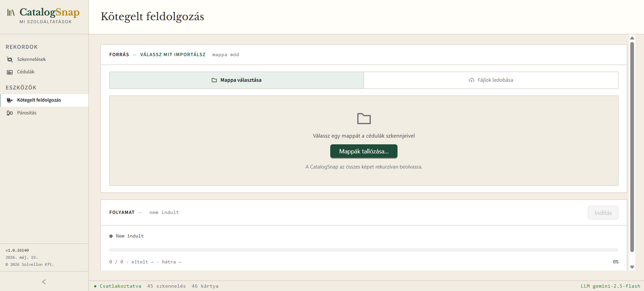Click the empty progress bar
This screenshot has width=644, height=291.
point(364,250)
